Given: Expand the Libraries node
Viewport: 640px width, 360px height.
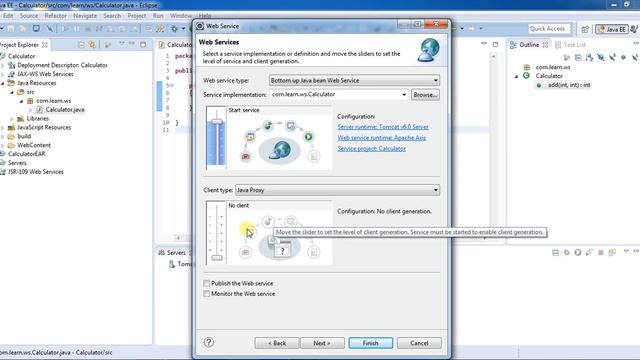Looking at the screenshot, I should tap(12, 119).
